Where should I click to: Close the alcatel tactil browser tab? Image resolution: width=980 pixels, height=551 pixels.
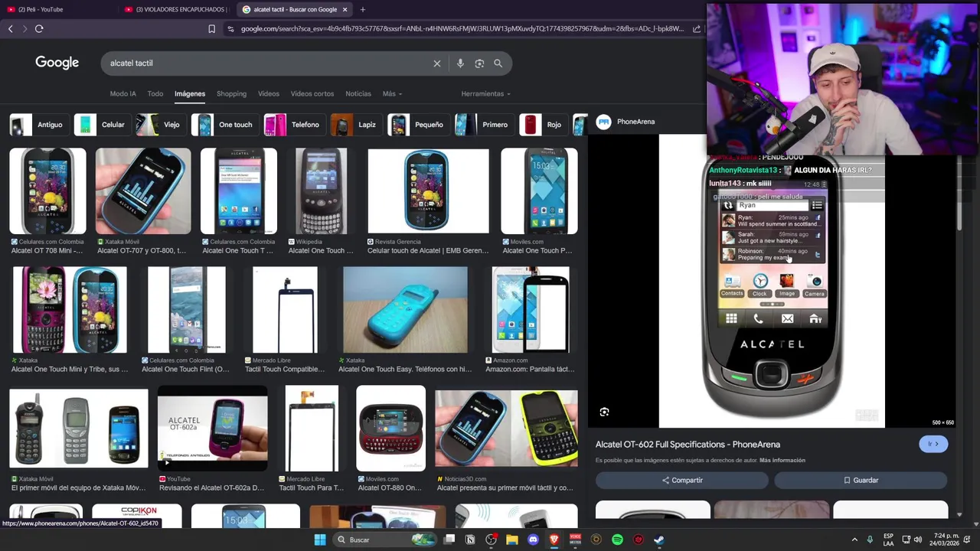[x=345, y=9]
